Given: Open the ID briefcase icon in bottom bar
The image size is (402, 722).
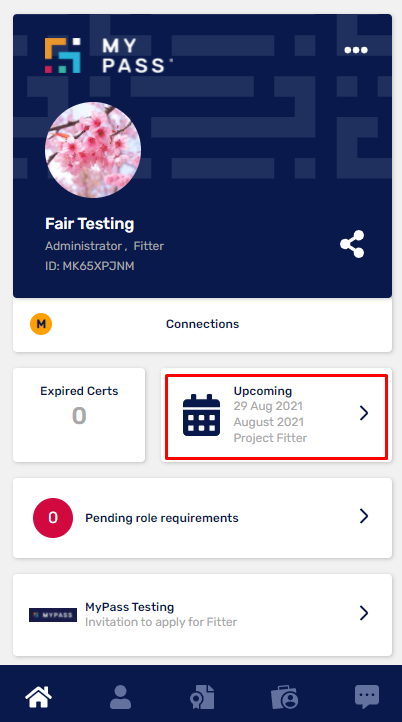Looking at the screenshot, I should point(284,697).
